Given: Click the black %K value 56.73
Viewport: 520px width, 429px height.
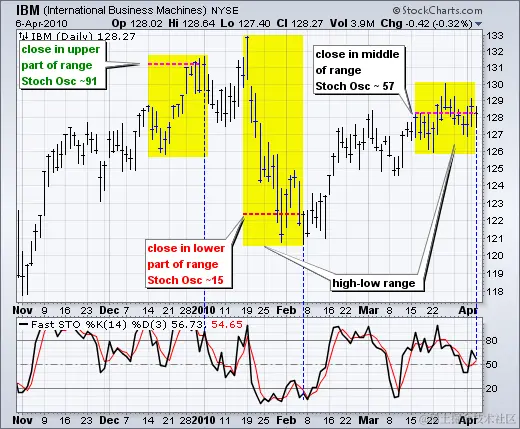Looking at the screenshot, I should click(187, 324).
